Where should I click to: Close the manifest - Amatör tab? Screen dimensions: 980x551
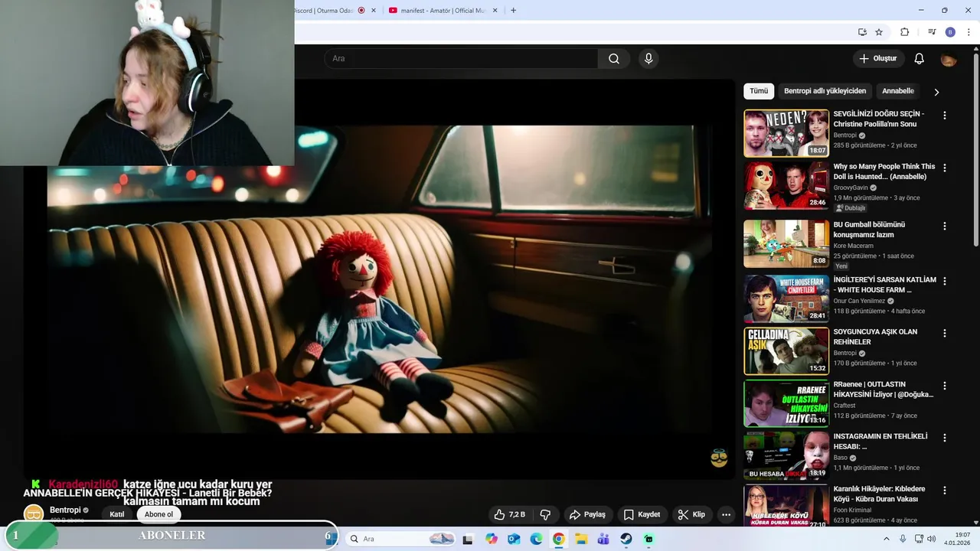[495, 10]
